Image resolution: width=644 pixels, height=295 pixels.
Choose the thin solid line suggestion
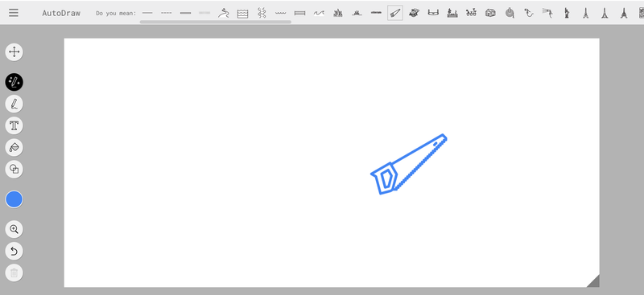coord(147,13)
